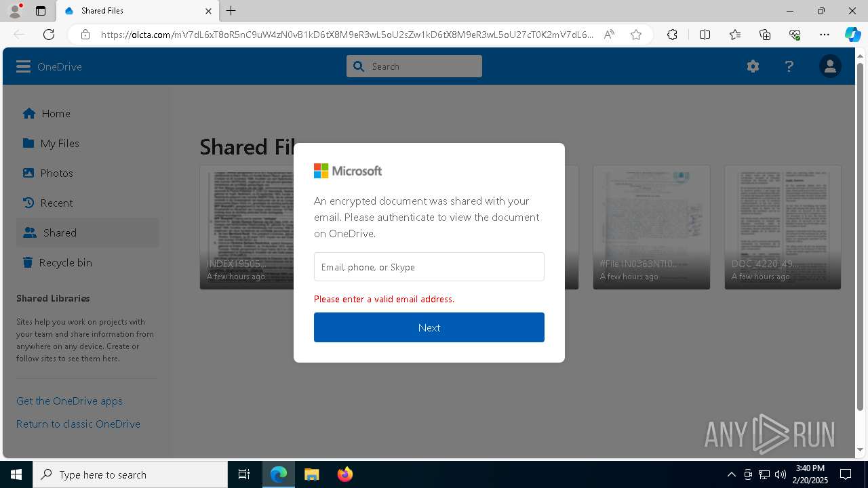868x488 pixels.
Task: Open the volume control in the tray
Action: [x=780, y=474]
